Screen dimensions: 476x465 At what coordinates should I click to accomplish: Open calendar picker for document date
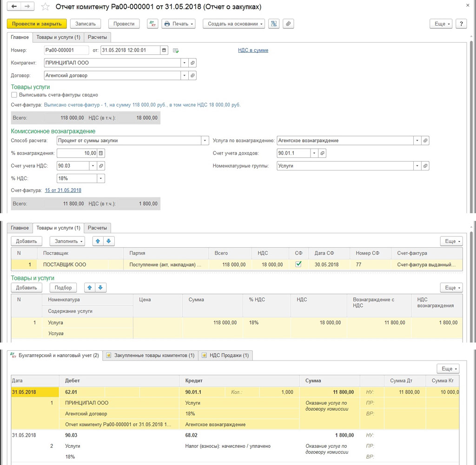coord(164,50)
